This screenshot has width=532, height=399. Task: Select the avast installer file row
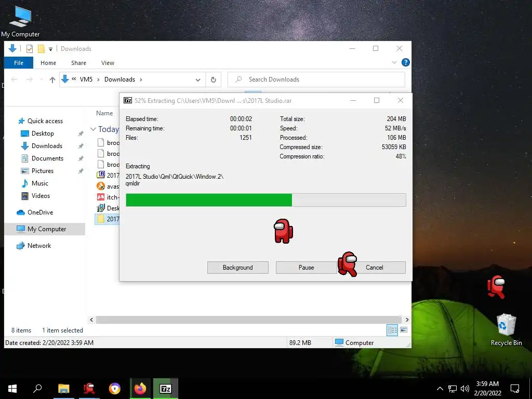coord(108,187)
